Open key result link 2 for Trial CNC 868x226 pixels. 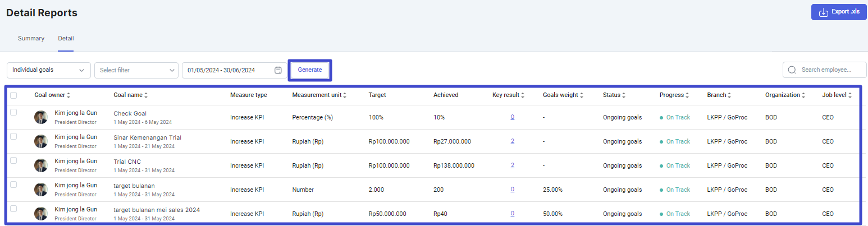tap(513, 165)
